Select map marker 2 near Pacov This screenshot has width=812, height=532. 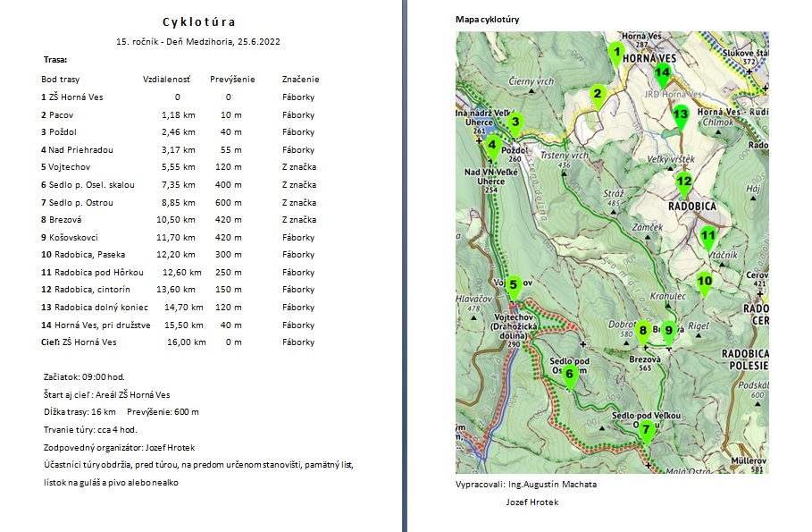click(x=598, y=97)
